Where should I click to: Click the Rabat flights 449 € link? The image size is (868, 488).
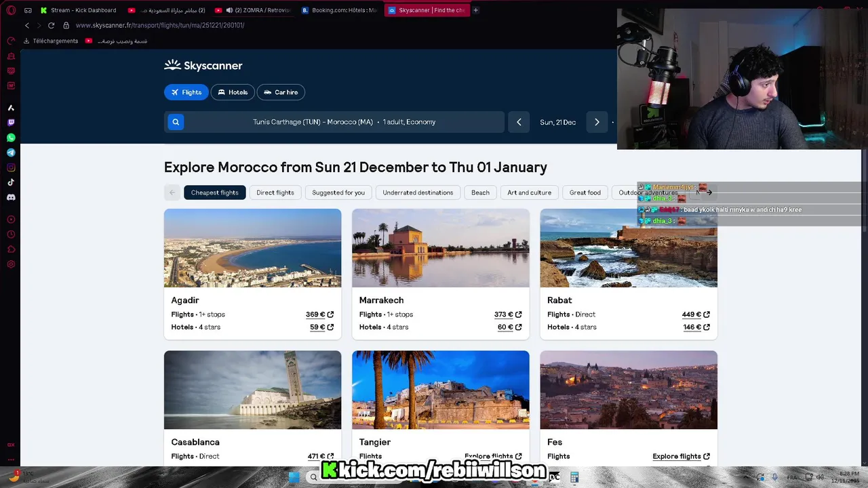click(696, 314)
